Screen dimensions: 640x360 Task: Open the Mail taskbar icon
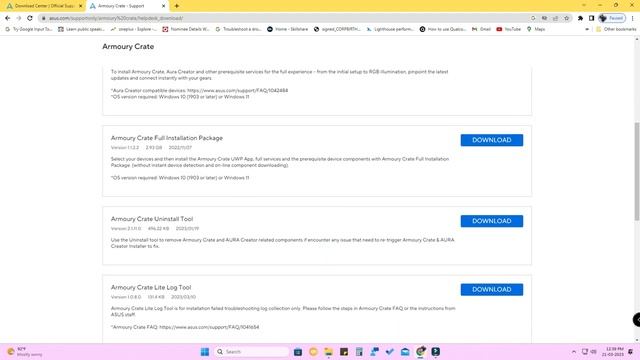pos(405,351)
